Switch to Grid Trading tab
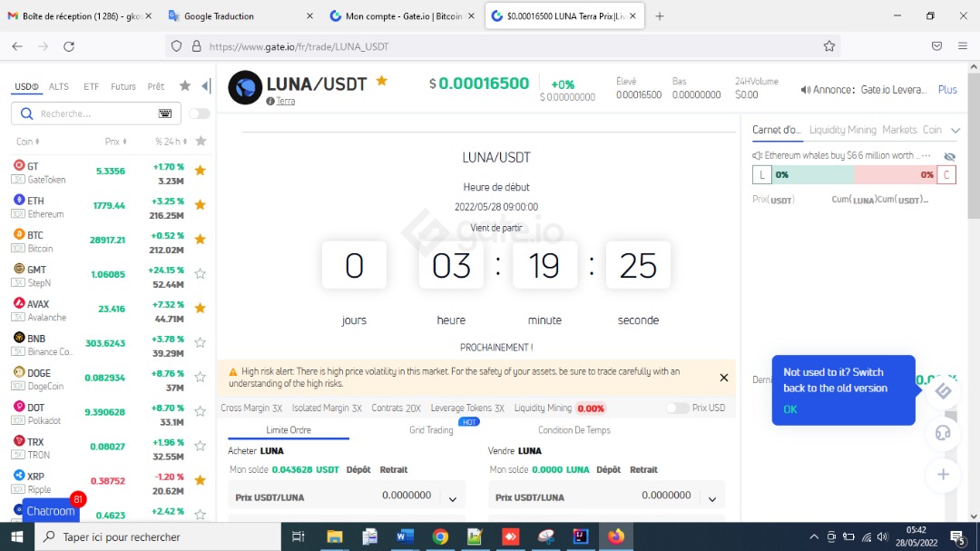This screenshot has height=551, width=980. pos(431,429)
